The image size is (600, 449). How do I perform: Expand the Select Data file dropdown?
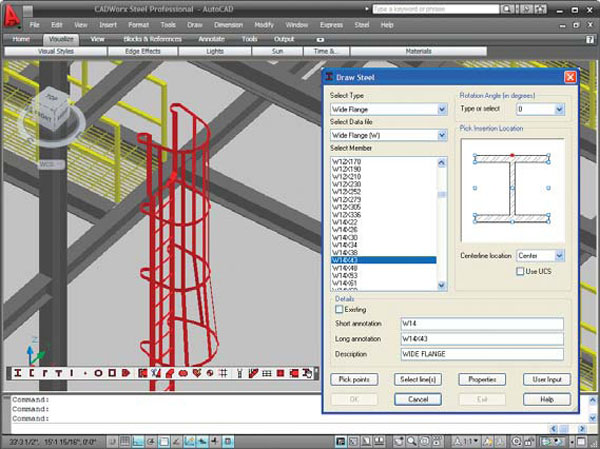tap(440, 135)
